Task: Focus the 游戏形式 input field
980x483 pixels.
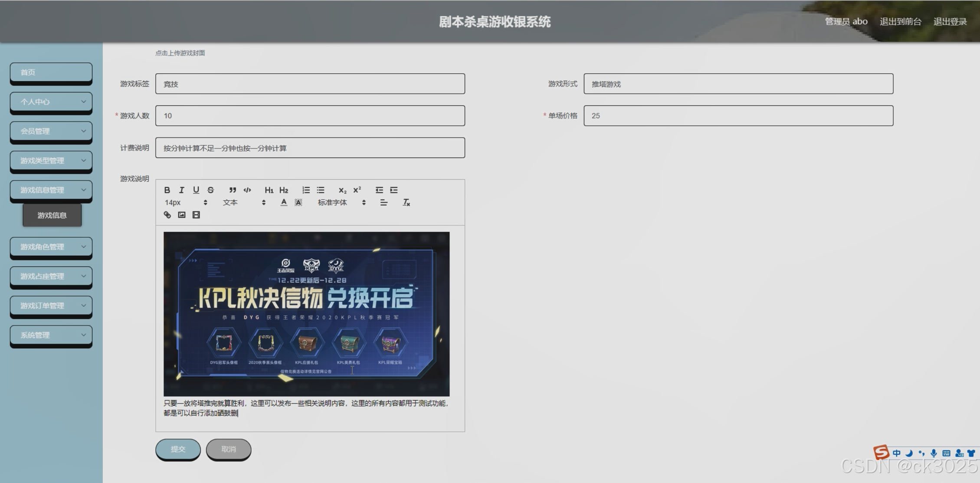Action: pyautogui.click(x=738, y=84)
